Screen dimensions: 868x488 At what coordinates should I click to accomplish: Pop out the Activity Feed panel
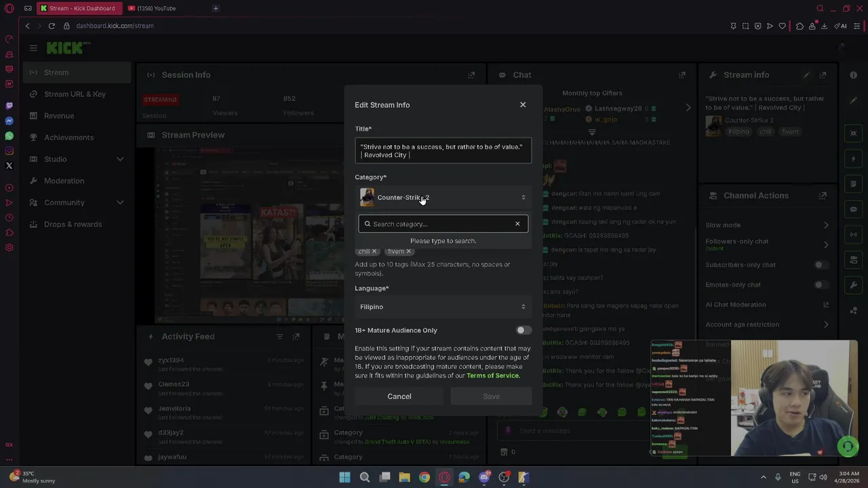tap(296, 337)
